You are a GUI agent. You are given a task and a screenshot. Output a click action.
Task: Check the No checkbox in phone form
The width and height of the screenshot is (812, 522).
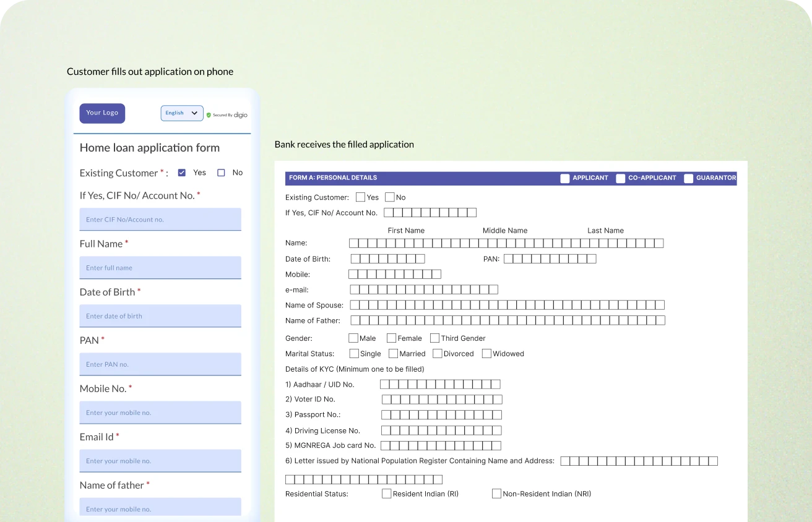click(221, 173)
